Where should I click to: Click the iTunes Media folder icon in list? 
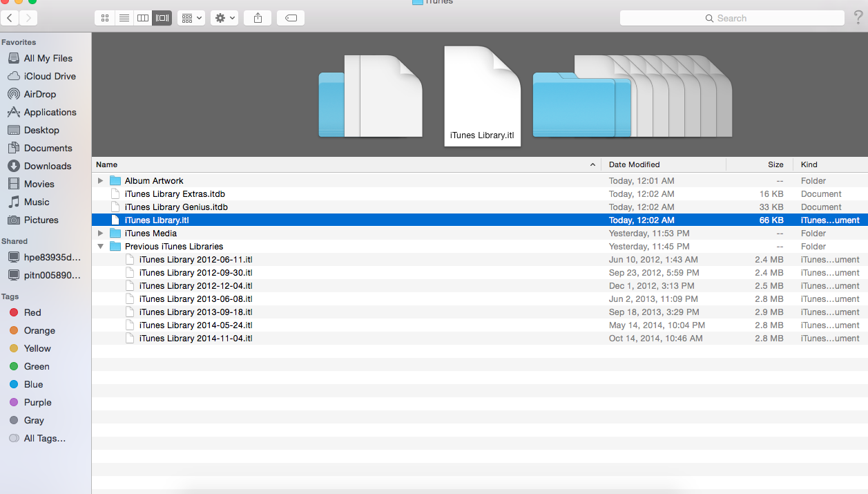115,233
